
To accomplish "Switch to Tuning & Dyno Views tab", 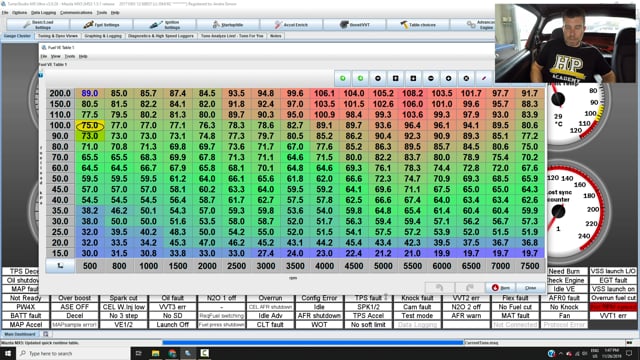I will tap(58, 36).
